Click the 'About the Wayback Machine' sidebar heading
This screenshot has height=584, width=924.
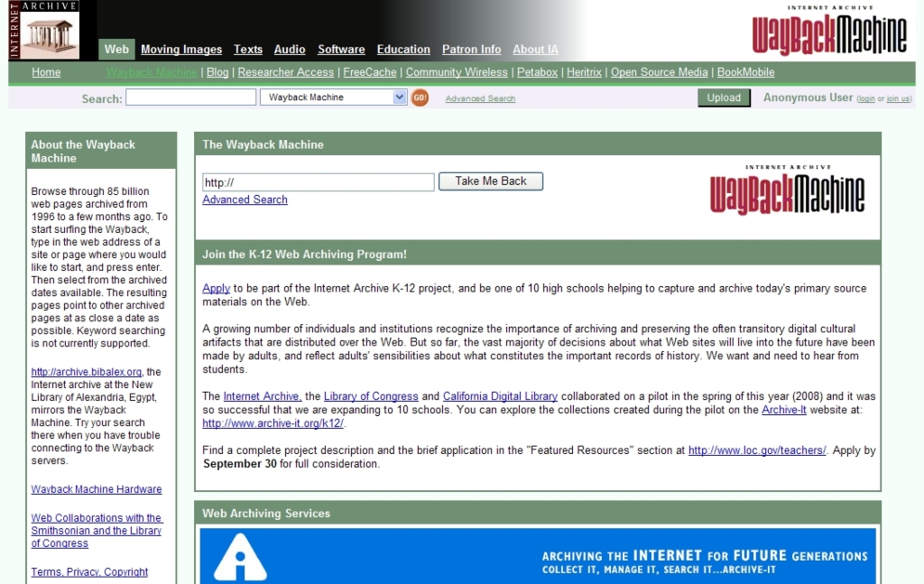83,152
